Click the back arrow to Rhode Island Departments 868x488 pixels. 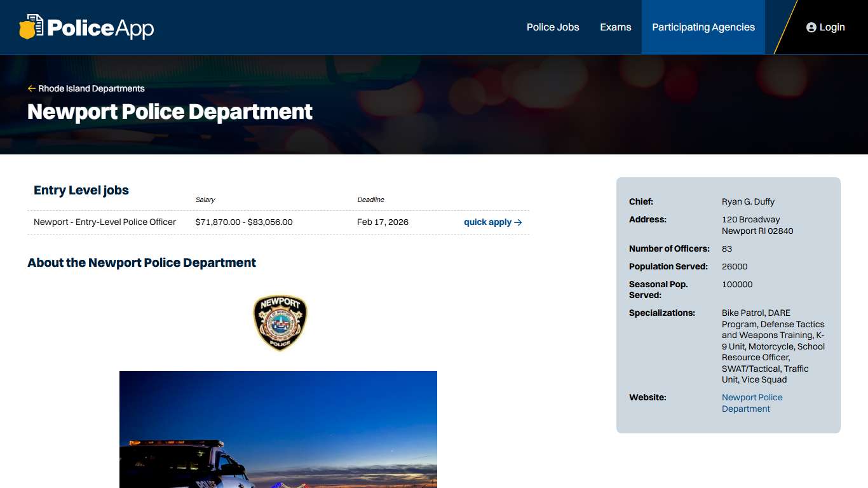point(31,88)
